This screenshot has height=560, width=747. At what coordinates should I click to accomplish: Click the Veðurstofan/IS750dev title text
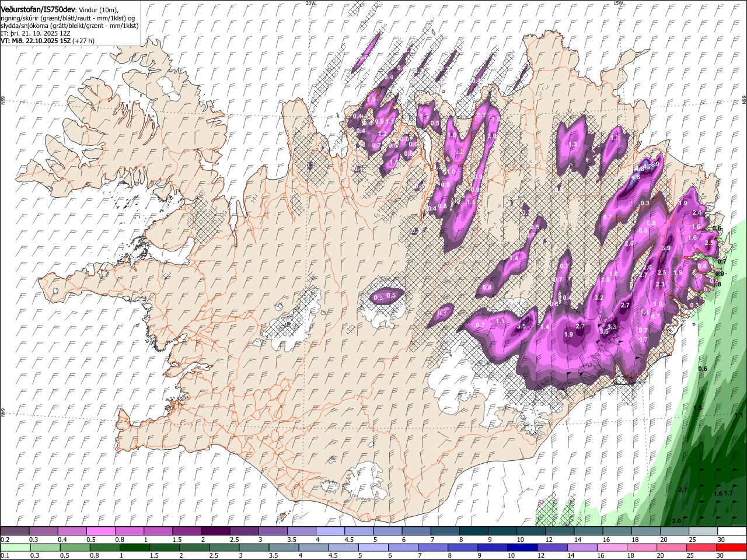coord(37,9)
